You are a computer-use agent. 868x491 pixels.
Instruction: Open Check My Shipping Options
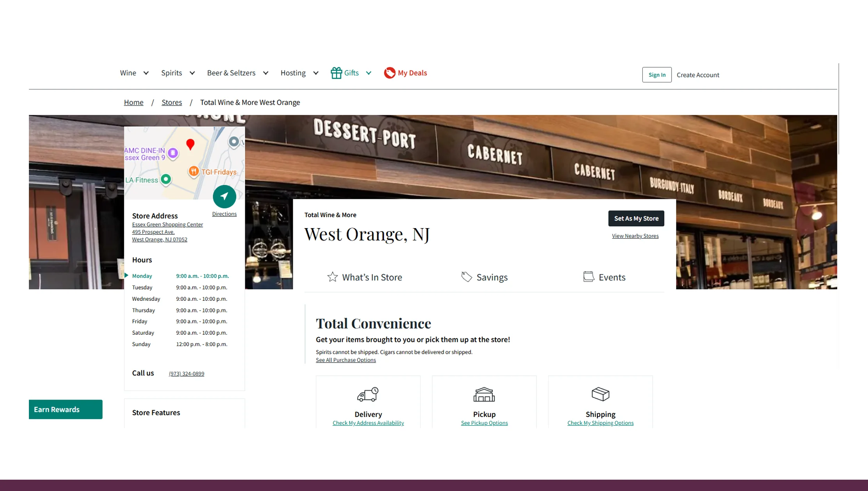point(600,423)
